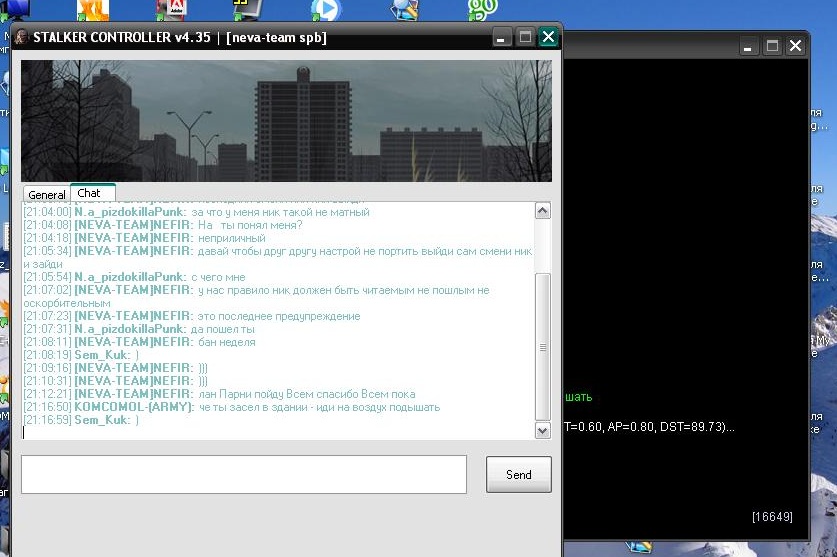Click the city skyline banner image

coord(286,120)
